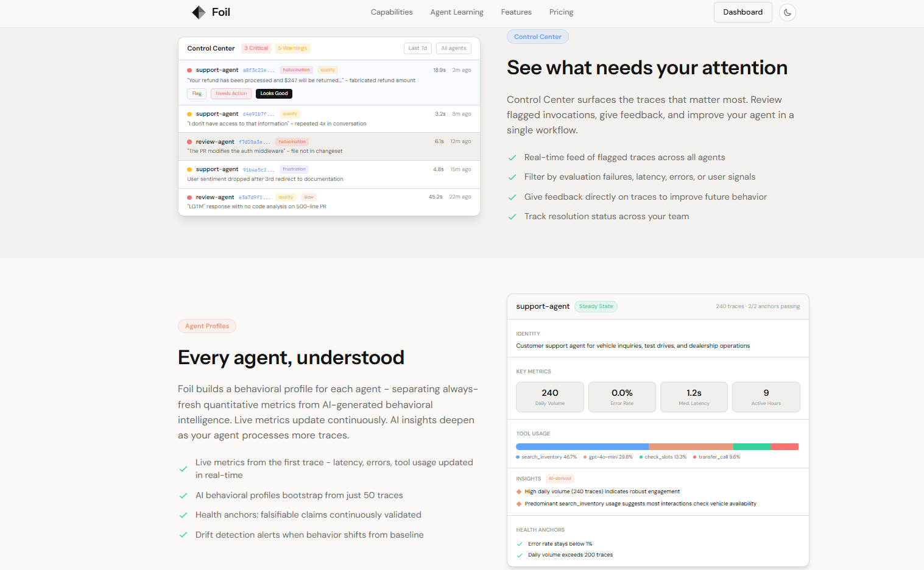Mark the trace as Looks Good
The height and width of the screenshot is (570, 924).
(x=274, y=94)
